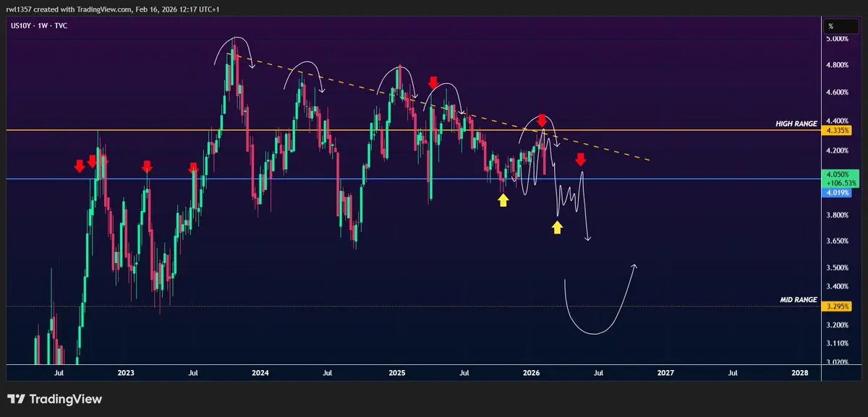The image size is (868, 417).
Task: Click the 2025 label on time axis
Action: click(x=396, y=373)
